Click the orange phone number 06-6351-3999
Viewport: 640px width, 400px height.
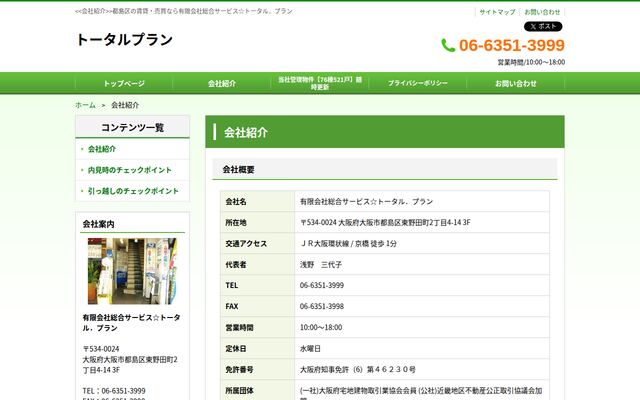[512, 45]
